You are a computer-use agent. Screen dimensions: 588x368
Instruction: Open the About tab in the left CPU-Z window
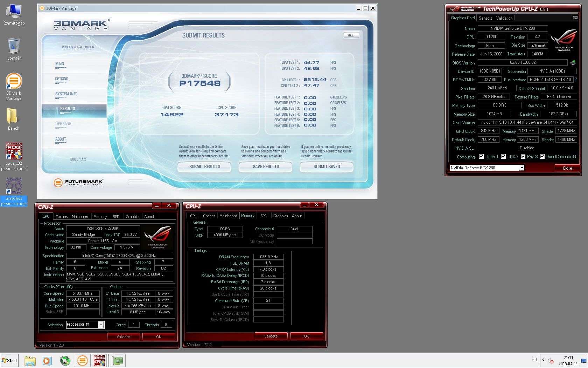[x=149, y=217]
